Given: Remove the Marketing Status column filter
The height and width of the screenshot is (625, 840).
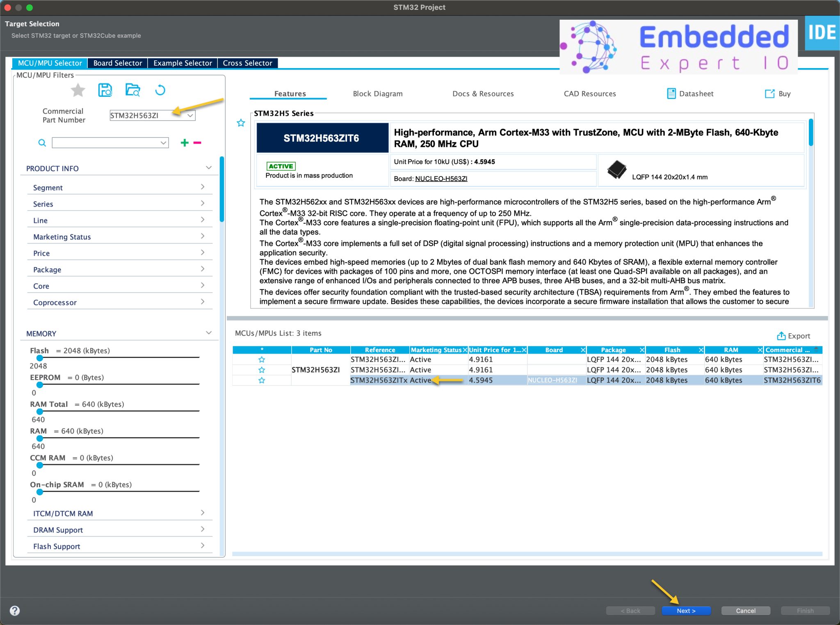Looking at the screenshot, I should (465, 350).
